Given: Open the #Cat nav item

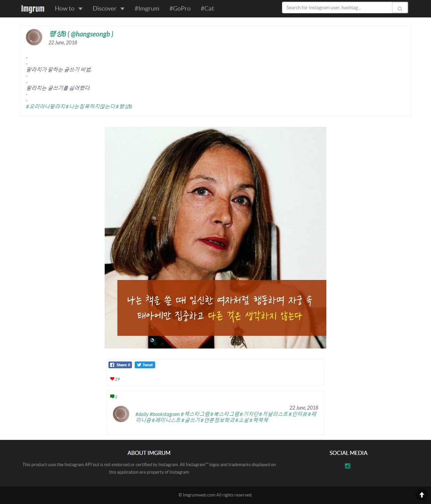Looking at the screenshot, I should coord(207,9).
